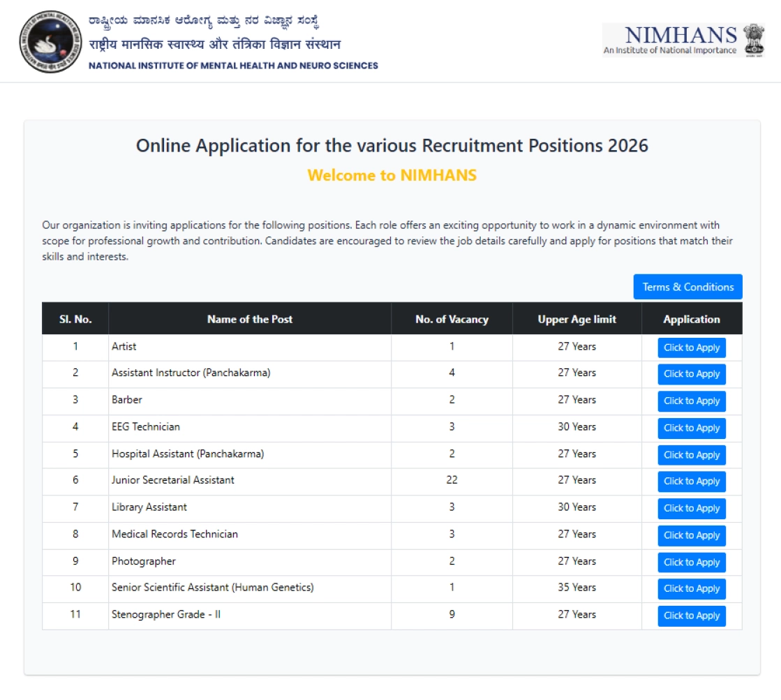
Task: Apply for Senior Scientific Assistant (Human Genetics)
Action: pyautogui.click(x=691, y=588)
